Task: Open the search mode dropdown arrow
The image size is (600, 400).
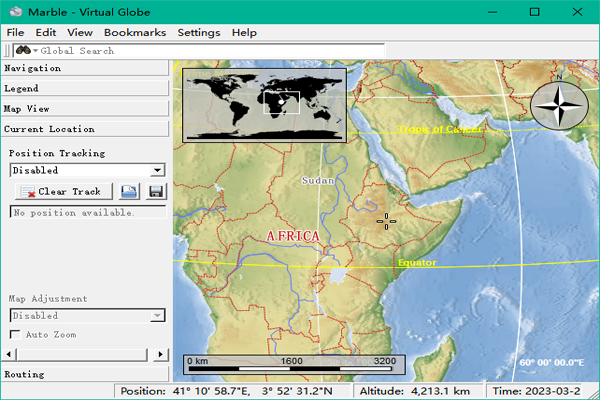Action: 36,51
